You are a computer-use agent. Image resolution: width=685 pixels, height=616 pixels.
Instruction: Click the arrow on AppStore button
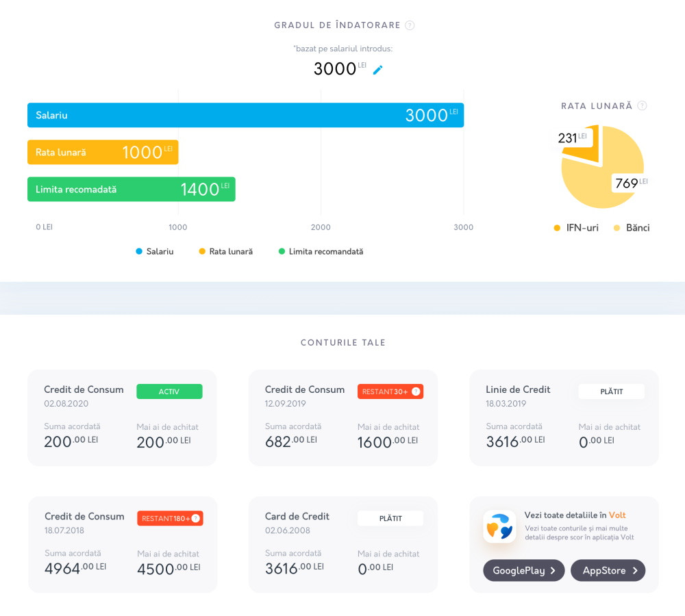[x=635, y=571]
